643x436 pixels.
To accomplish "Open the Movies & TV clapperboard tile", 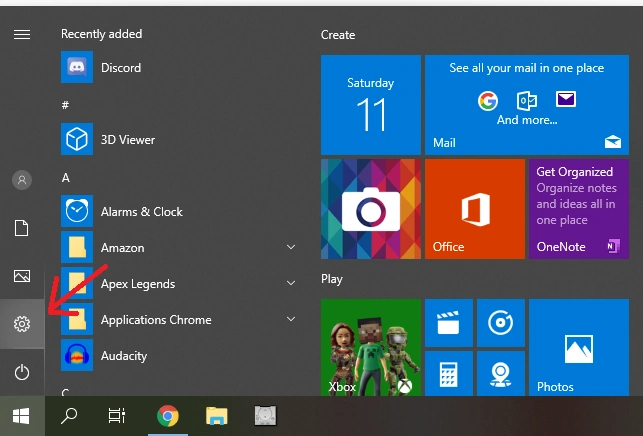I will [449, 323].
